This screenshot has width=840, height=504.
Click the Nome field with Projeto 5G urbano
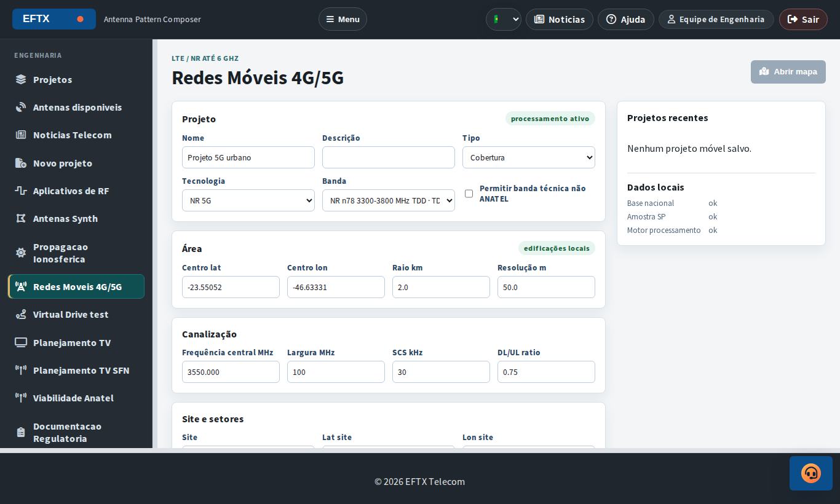(x=248, y=157)
